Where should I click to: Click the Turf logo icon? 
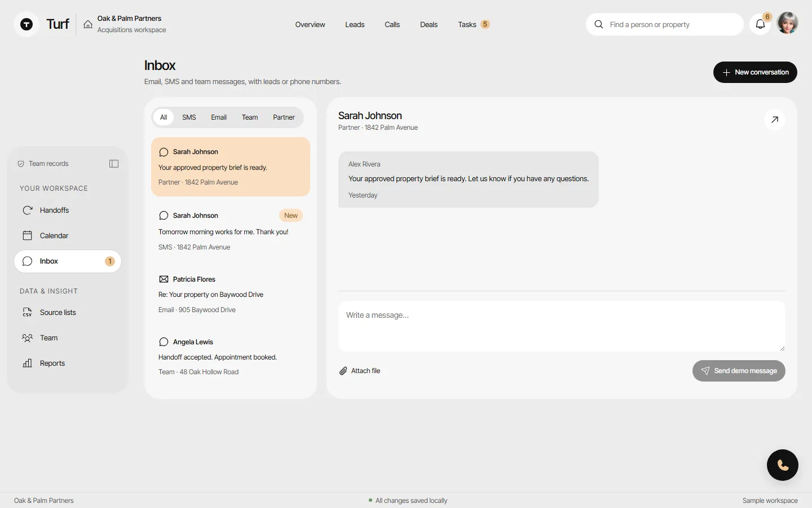click(x=27, y=24)
